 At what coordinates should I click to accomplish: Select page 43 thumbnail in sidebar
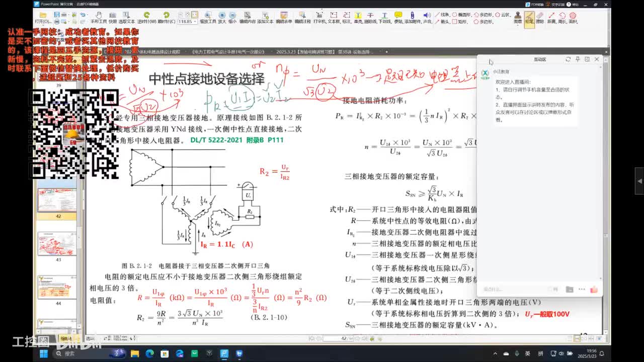point(57,244)
